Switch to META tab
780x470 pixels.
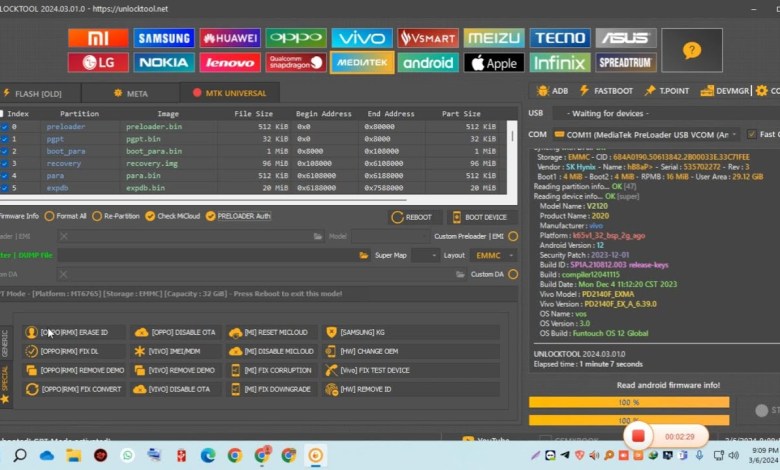coord(131,94)
